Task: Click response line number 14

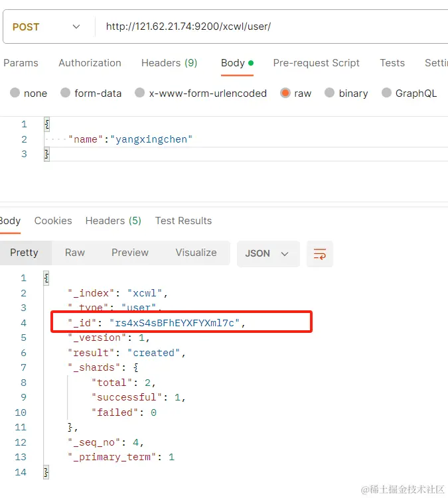Action: (x=21, y=472)
